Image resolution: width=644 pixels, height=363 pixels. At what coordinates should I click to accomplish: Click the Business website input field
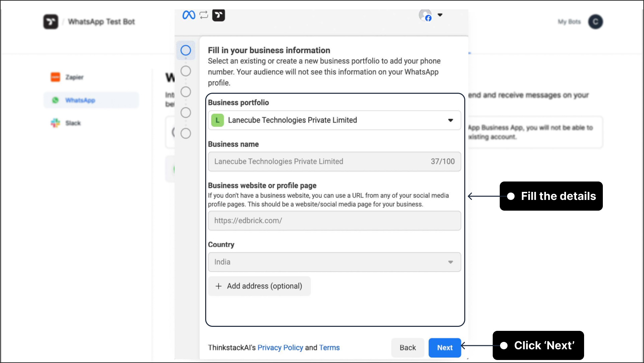pos(334,220)
